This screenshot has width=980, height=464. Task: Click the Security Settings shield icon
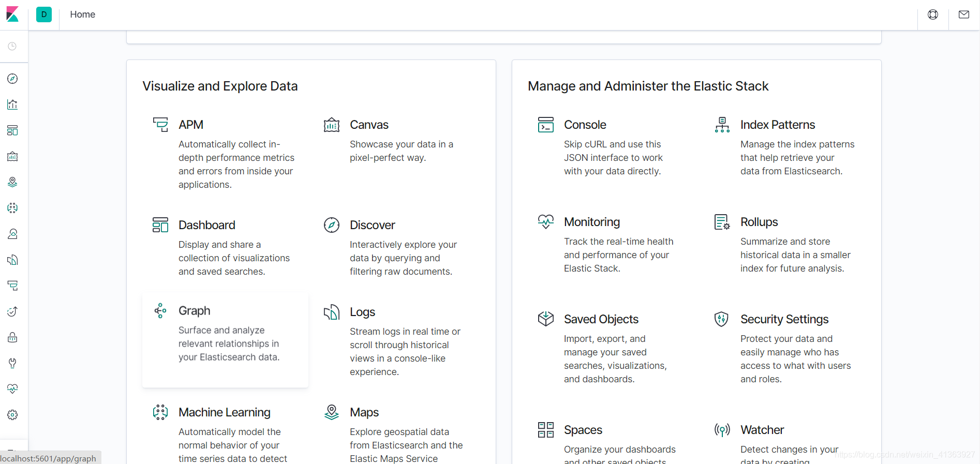[721, 319]
